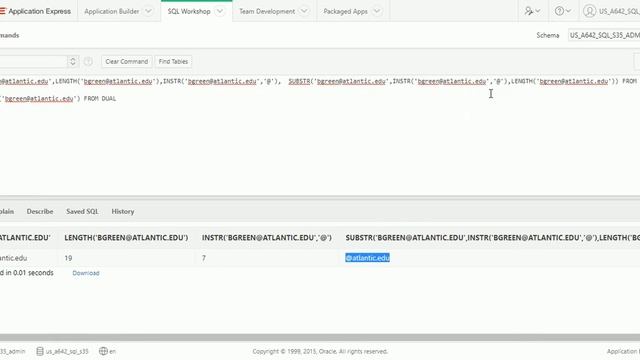Expand the Team Development dropdown arrow
640x360 pixels.
[x=304, y=11]
